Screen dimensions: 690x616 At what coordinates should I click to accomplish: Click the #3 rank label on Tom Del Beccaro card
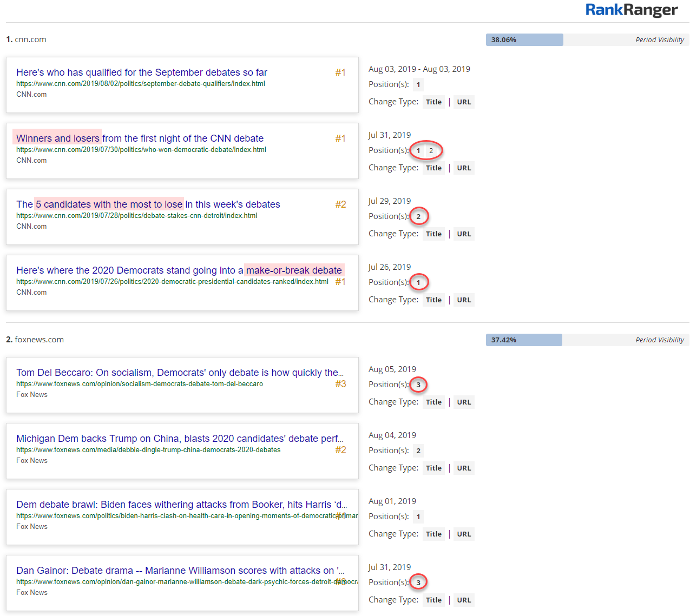click(340, 384)
